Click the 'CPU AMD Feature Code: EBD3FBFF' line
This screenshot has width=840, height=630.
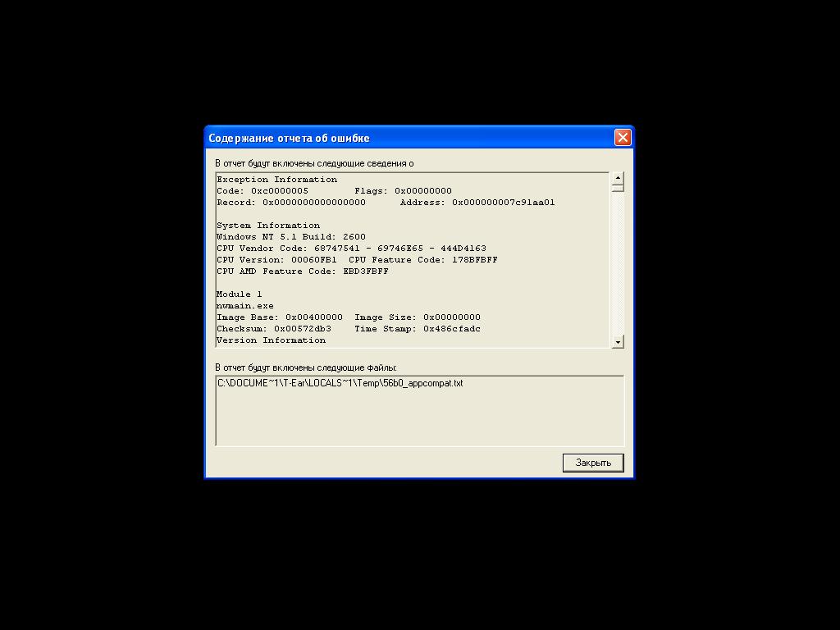coord(303,272)
